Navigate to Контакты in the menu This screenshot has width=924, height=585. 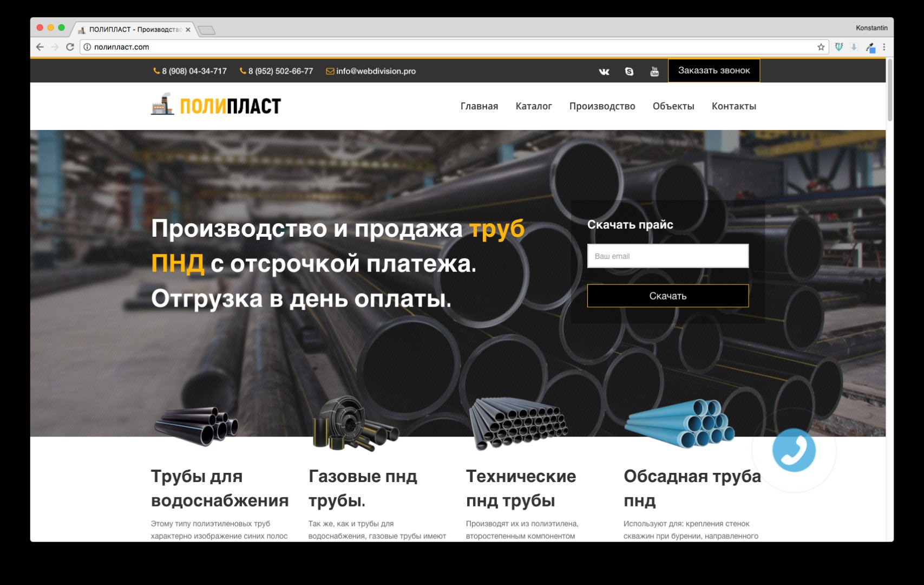pyautogui.click(x=733, y=106)
